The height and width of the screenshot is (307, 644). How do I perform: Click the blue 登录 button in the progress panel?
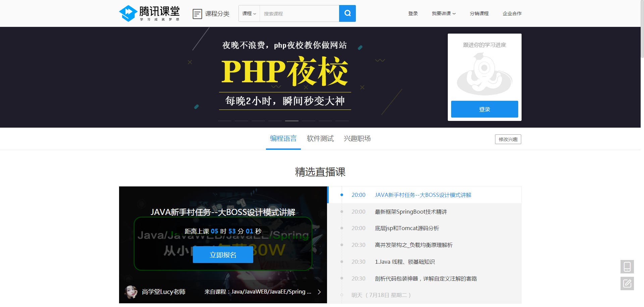point(484,109)
